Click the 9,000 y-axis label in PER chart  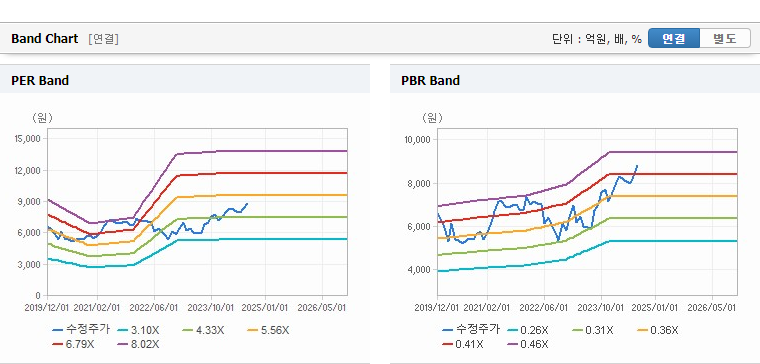tap(30, 202)
